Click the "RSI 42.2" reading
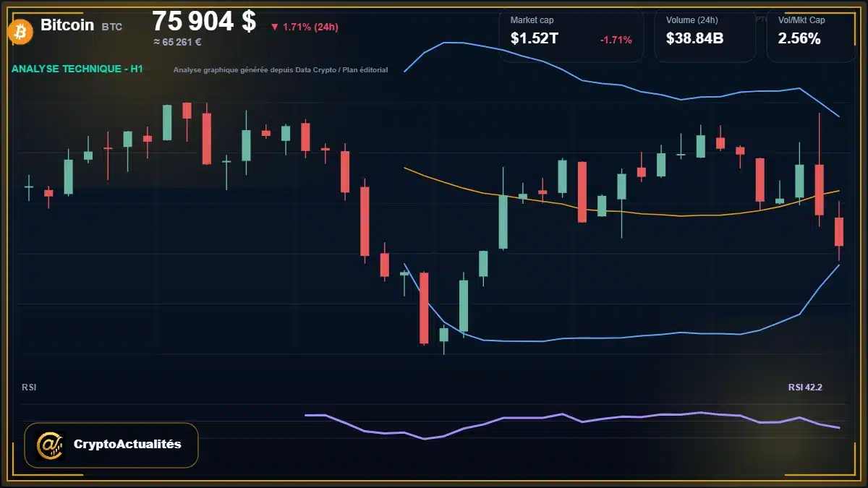The width and height of the screenshot is (868, 488). [x=805, y=388]
